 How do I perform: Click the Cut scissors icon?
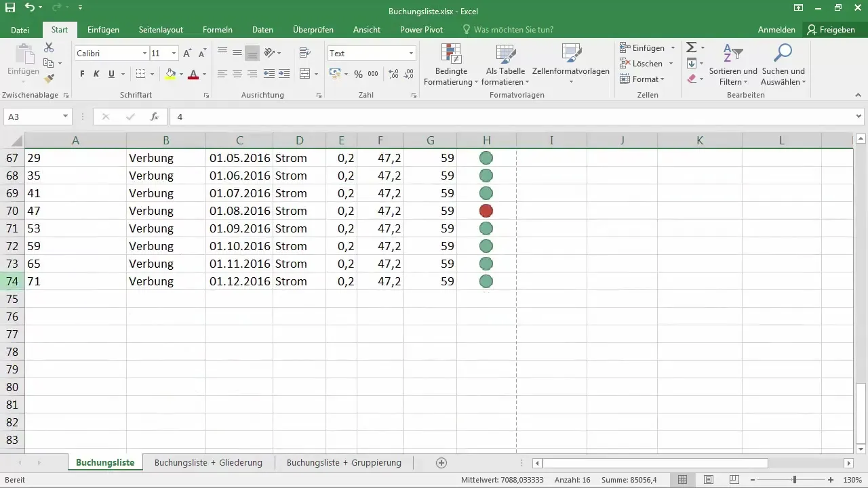coord(49,47)
